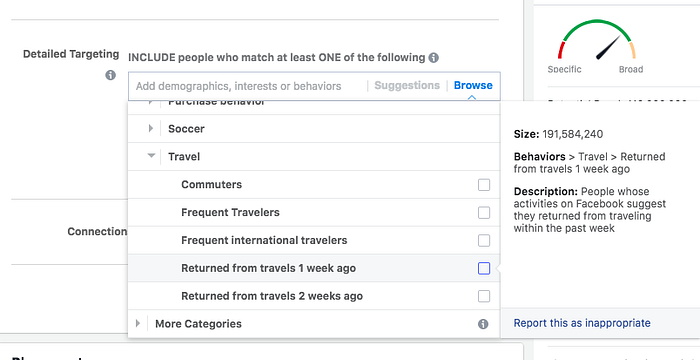700x360 pixels.
Task: Select the Soccer category label
Action: (x=186, y=129)
